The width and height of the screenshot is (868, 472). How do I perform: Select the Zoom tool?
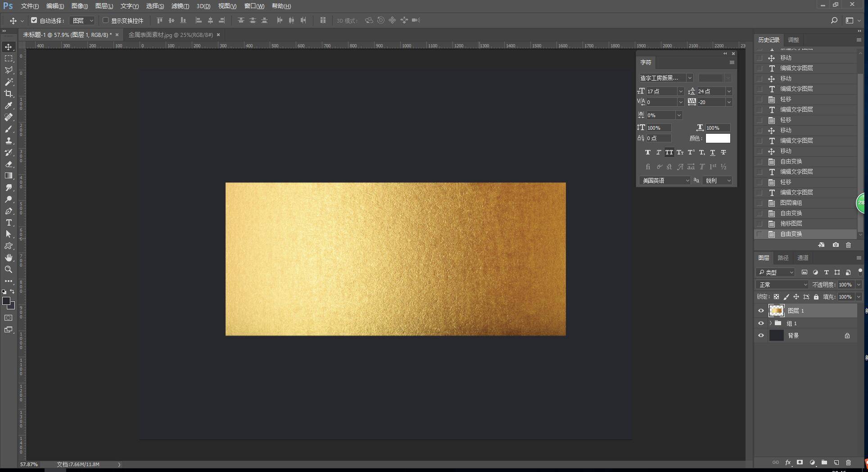[9, 269]
